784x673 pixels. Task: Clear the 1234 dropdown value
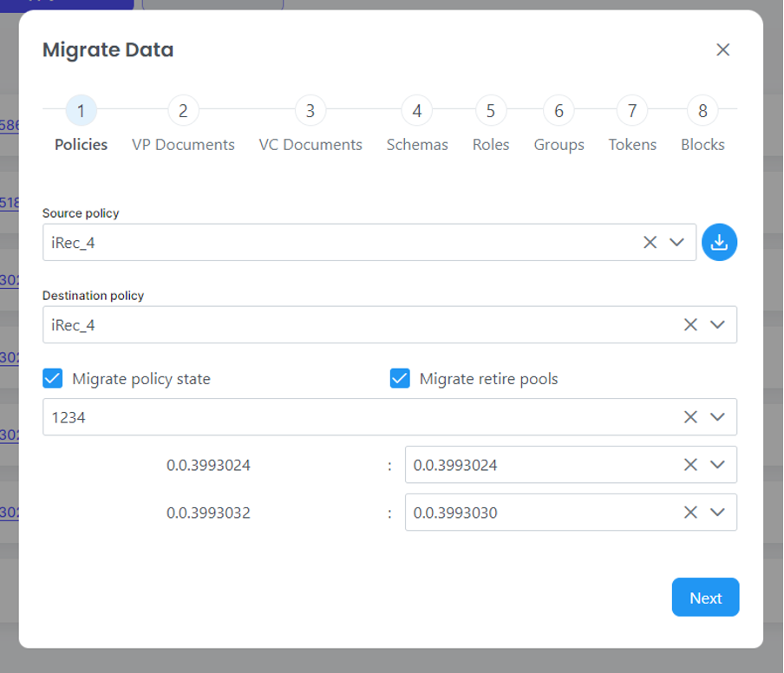(x=690, y=417)
